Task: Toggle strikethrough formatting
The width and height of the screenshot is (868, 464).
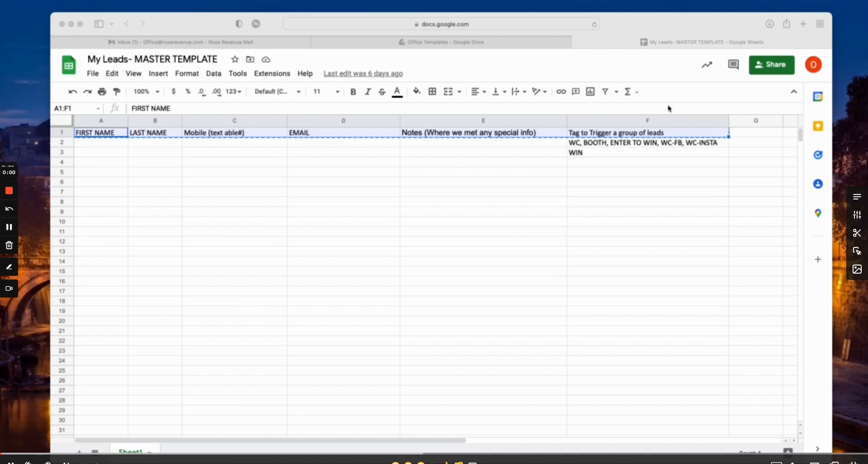Action: [382, 91]
